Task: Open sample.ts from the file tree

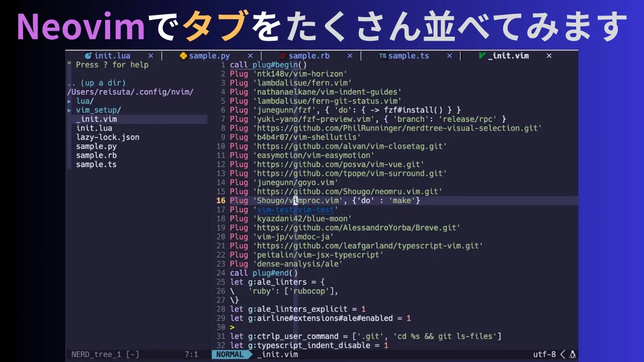Action: [97, 164]
